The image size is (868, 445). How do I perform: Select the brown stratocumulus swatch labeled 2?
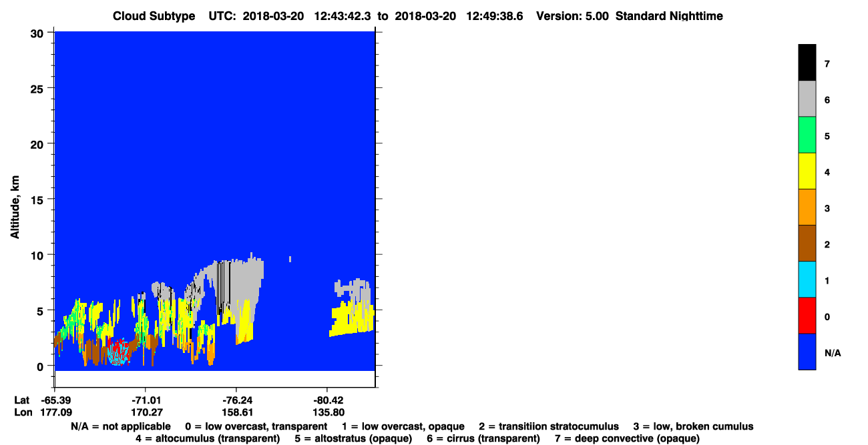click(x=807, y=243)
